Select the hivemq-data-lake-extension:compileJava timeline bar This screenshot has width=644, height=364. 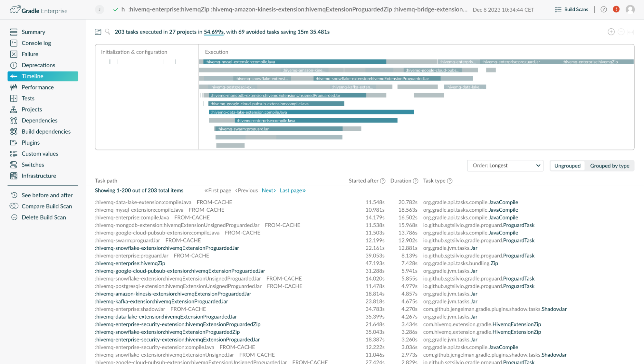pyautogui.click(x=311, y=112)
